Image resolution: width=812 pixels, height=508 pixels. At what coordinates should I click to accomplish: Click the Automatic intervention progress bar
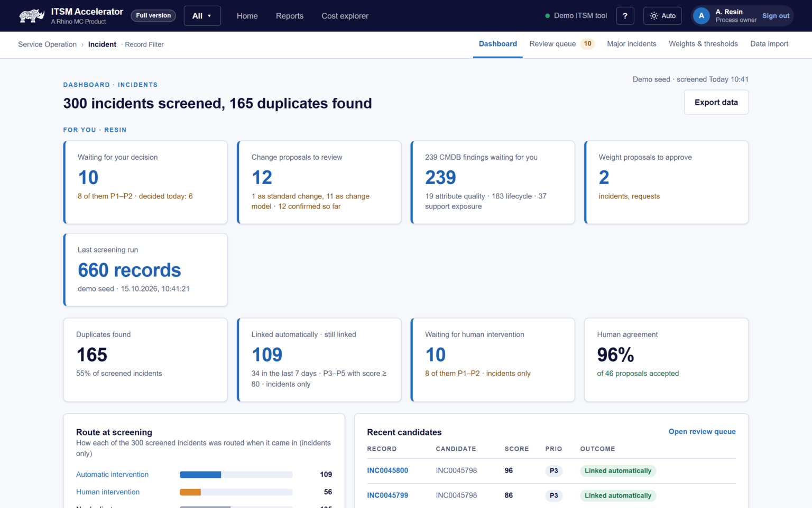click(236, 475)
